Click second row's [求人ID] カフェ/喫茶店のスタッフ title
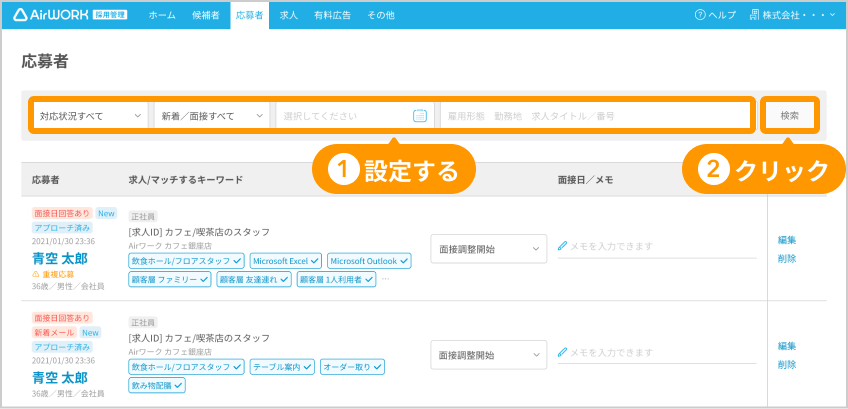The height and width of the screenshot is (409, 848). [199, 339]
